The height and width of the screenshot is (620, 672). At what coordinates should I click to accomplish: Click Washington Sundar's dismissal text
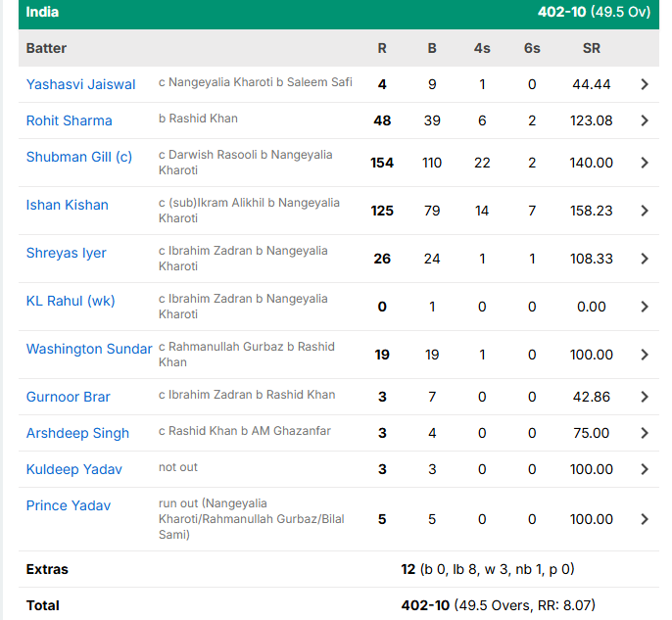[x=247, y=355]
